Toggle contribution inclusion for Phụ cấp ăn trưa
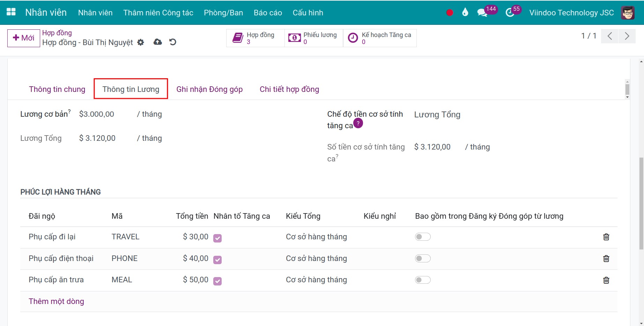Viewport: 644px width, 326px height. 423,280
